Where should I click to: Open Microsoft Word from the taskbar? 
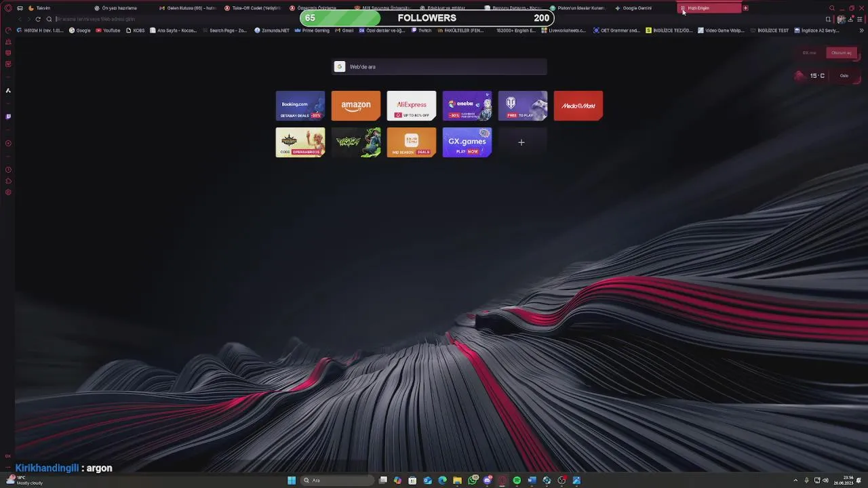[532, 481]
